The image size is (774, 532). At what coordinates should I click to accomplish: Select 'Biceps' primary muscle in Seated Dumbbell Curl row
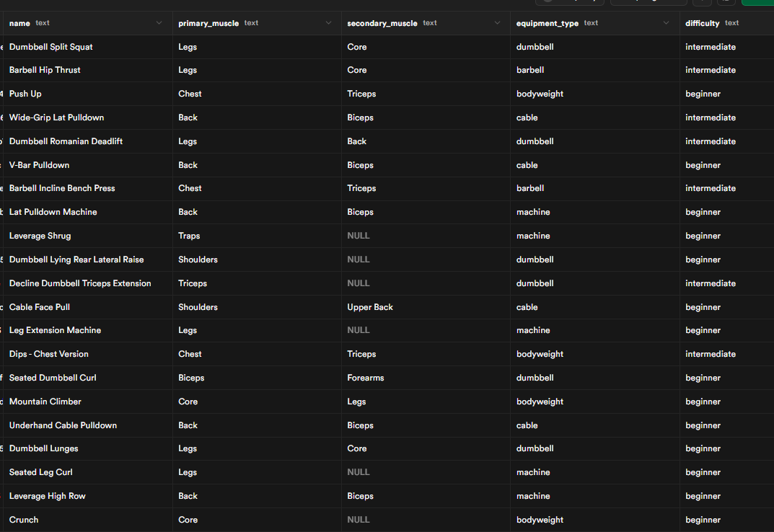click(258, 378)
